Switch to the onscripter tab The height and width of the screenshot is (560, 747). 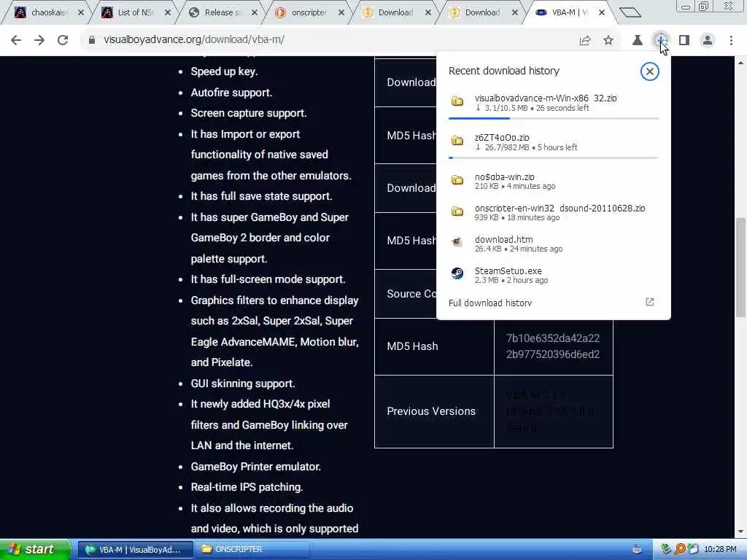point(307,13)
